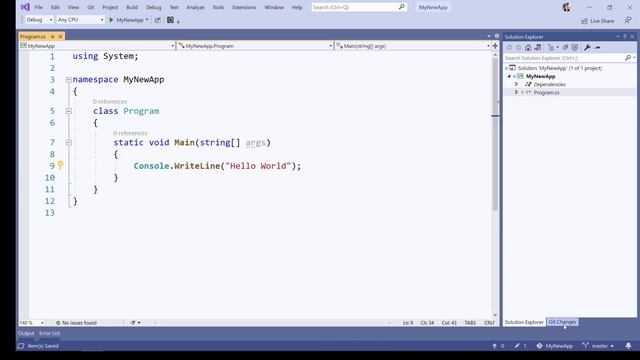The height and width of the screenshot is (360, 640).
Task: Collapse the namespace MyNewApp block
Action: click(69, 80)
